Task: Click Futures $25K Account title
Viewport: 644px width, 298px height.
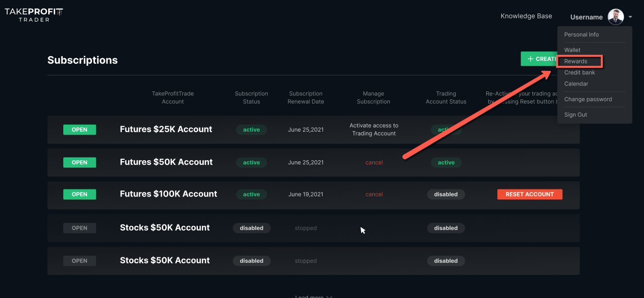Action: tap(166, 129)
